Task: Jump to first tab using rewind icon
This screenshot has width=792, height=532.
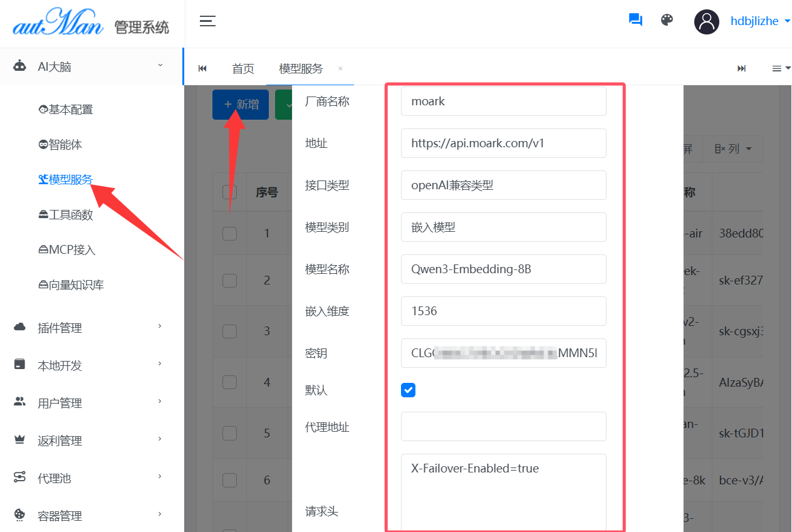Action: [x=202, y=68]
